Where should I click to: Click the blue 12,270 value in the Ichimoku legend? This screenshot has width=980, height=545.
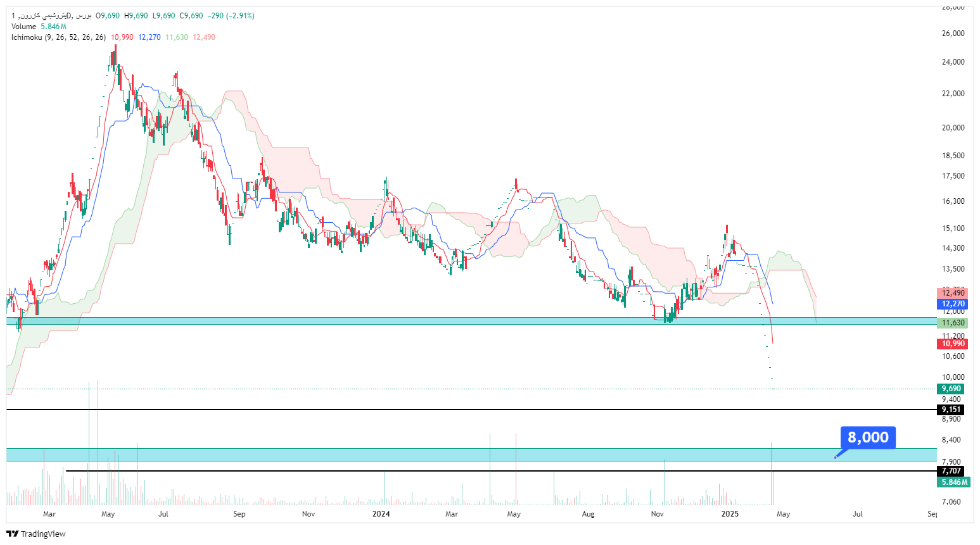tap(150, 37)
